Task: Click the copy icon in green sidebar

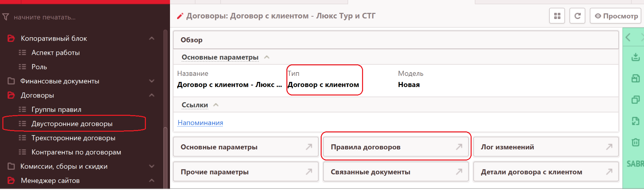Action: coord(635,100)
